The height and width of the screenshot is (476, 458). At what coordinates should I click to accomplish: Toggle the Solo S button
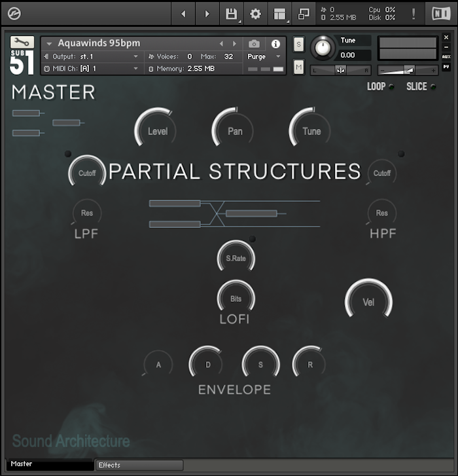[299, 45]
